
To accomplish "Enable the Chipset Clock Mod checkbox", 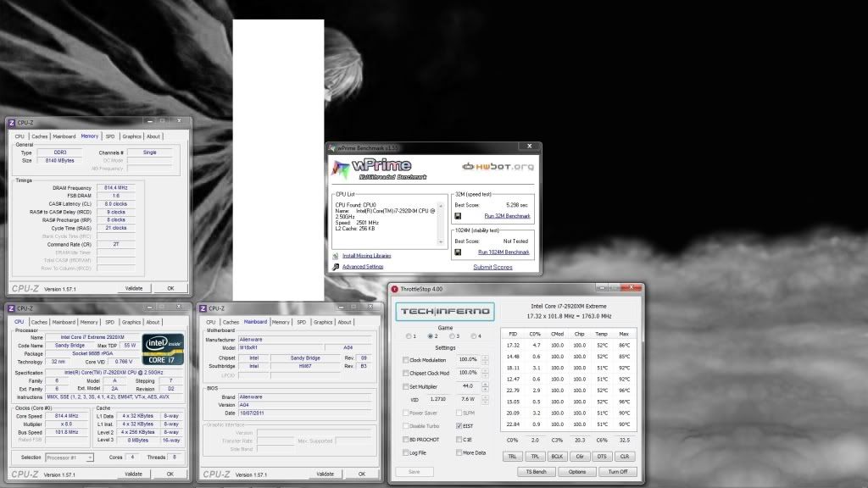I will (406, 374).
